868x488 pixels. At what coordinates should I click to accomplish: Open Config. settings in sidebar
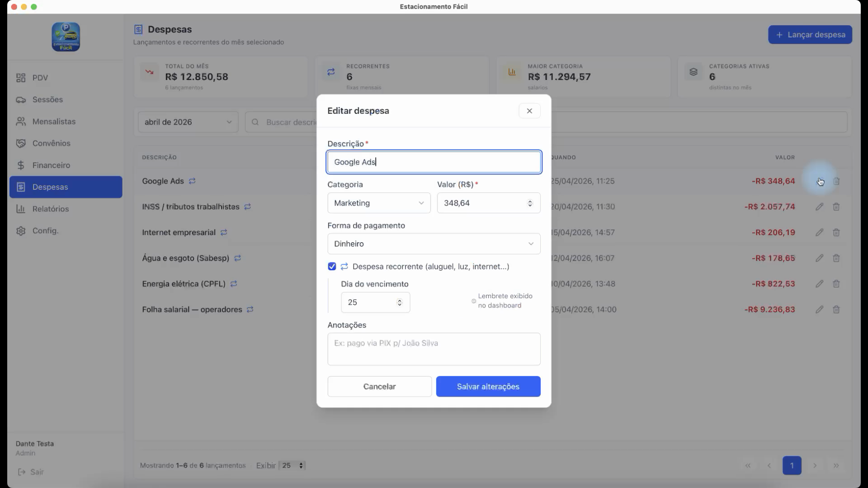[66, 230]
